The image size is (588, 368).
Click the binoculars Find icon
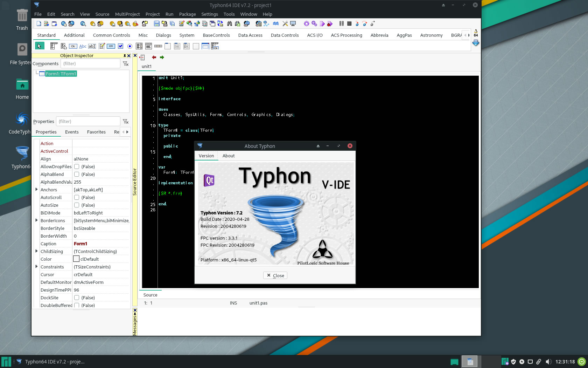tap(230, 24)
